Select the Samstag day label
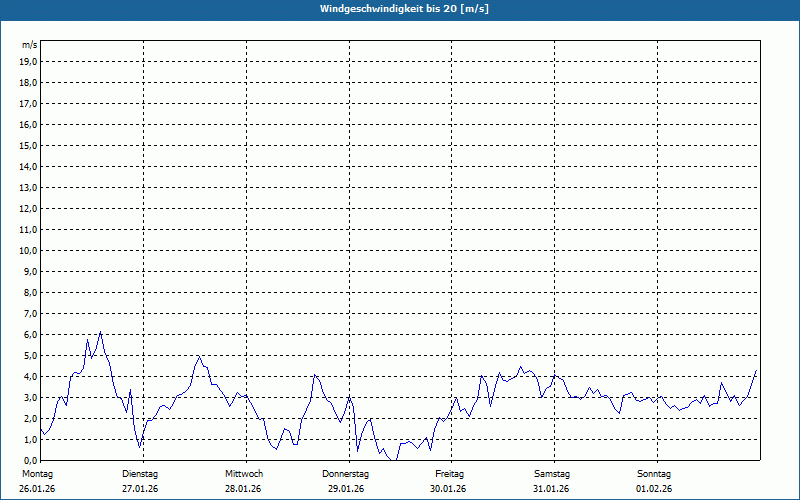The image size is (800, 500). point(552,473)
